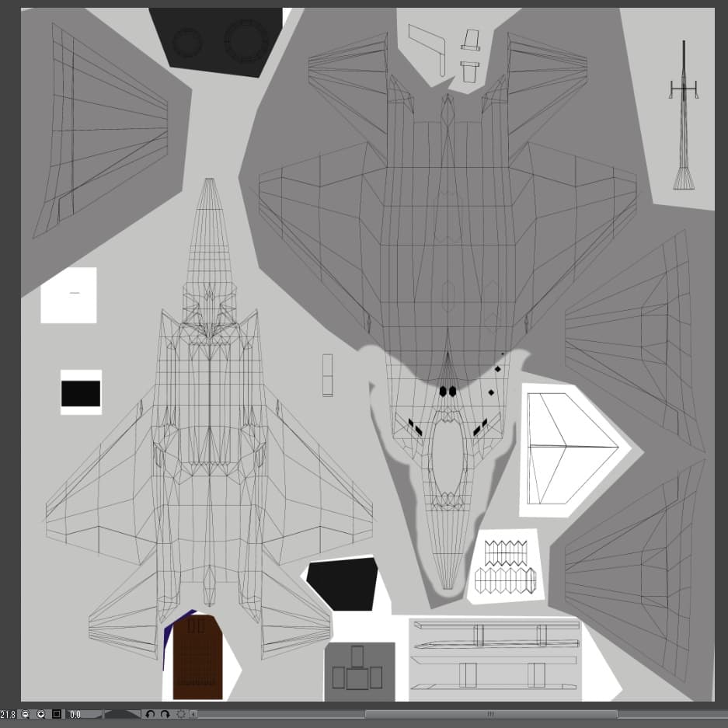The image size is (728, 728).
Task: Click the brown wood texture patch
Action: (x=197, y=657)
